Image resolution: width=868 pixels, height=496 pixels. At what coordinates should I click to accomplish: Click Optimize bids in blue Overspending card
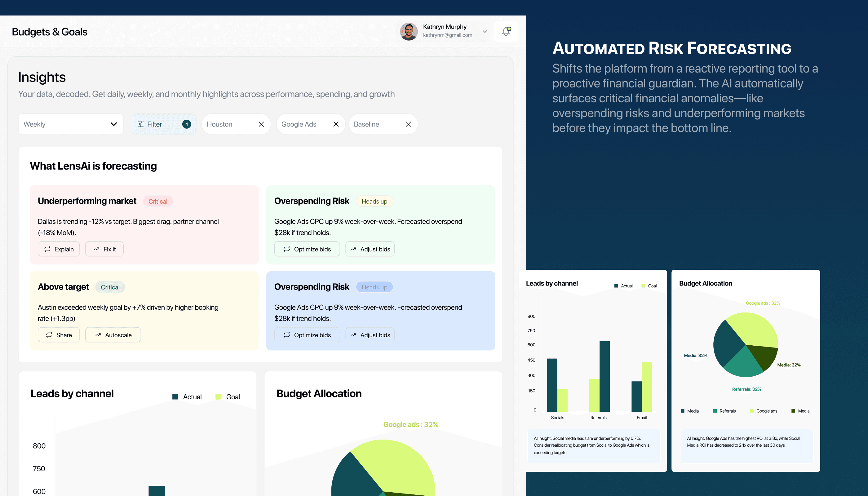[x=307, y=335]
